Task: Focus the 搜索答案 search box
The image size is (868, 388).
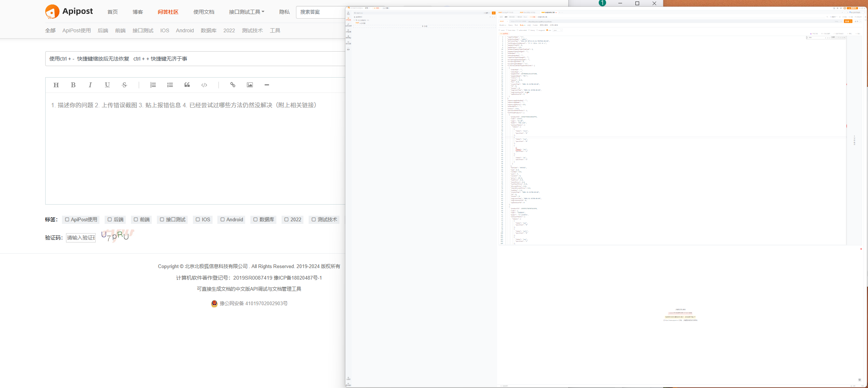Action: pos(321,12)
